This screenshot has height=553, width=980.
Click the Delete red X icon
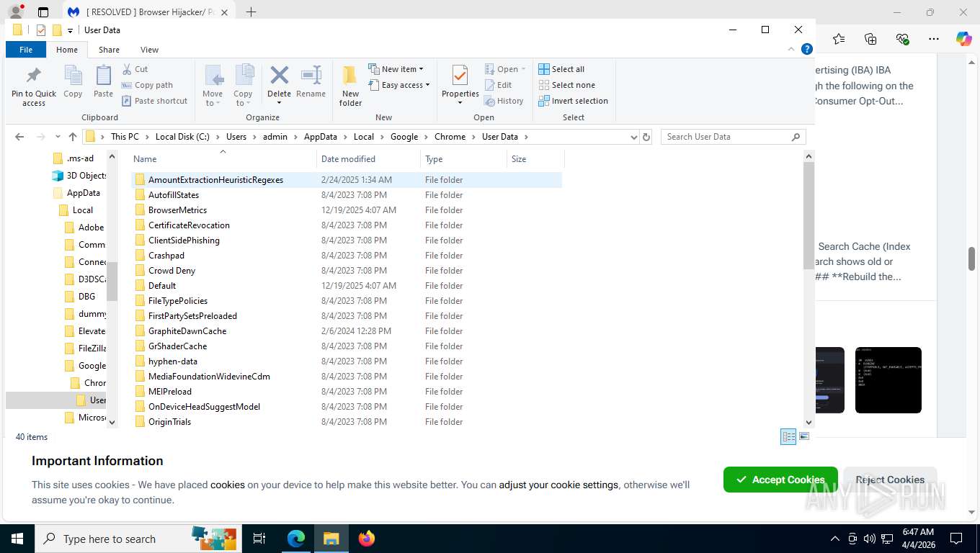click(x=279, y=75)
